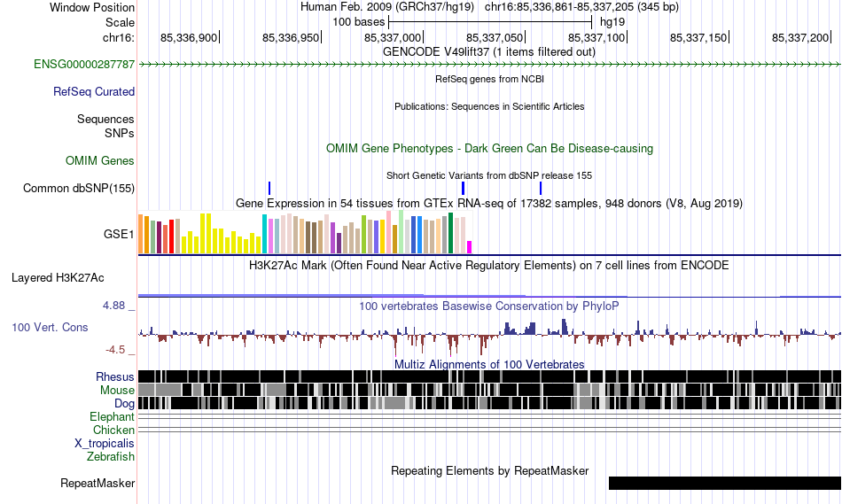Click the magenta bar in GSE1 chart
The height and width of the screenshot is (504, 842).
pyautogui.click(x=470, y=247)
